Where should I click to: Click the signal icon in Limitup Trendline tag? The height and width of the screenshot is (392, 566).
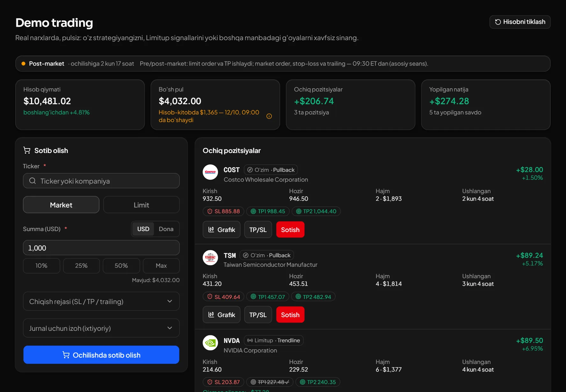click(x=250, y=340)
